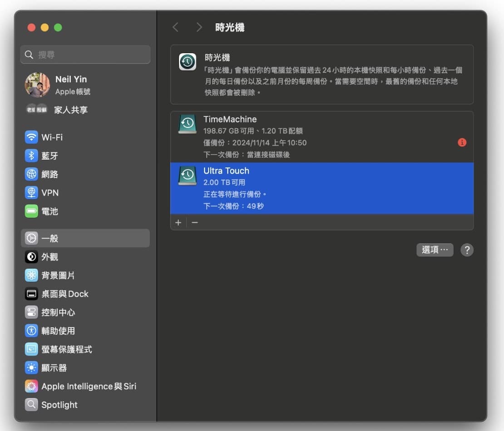Open the 控制中心 icon
This screenshot has width=504, height=431.
[31, 312]
